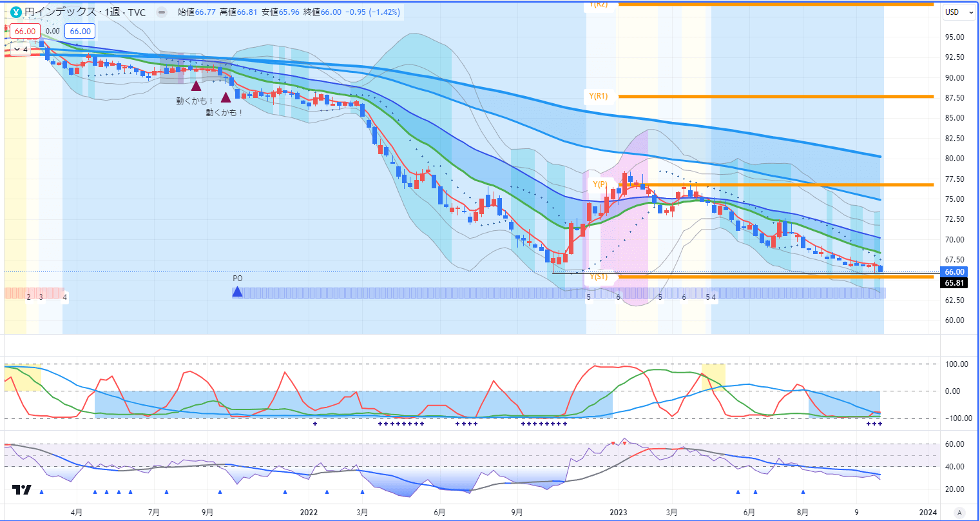The height and width of the screenshot is (521, 980).
Task: Click the yen symbol icon beside chart title
Action: [x=16, y=12]
